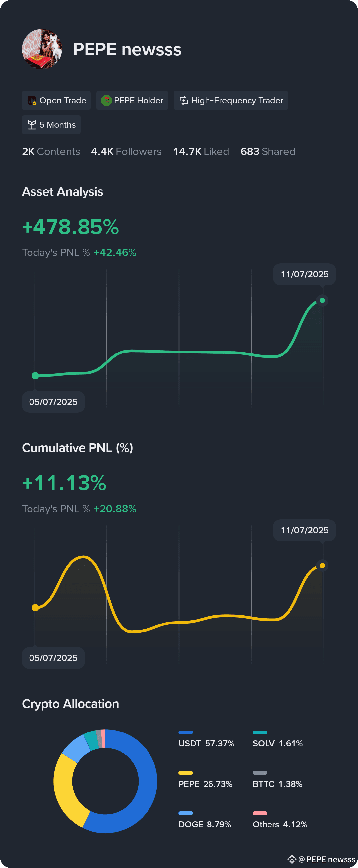The height and width of the screenshot is (868, 358).
Task: Click the PEPE Holder frog icon
Action: coord(106,100)
